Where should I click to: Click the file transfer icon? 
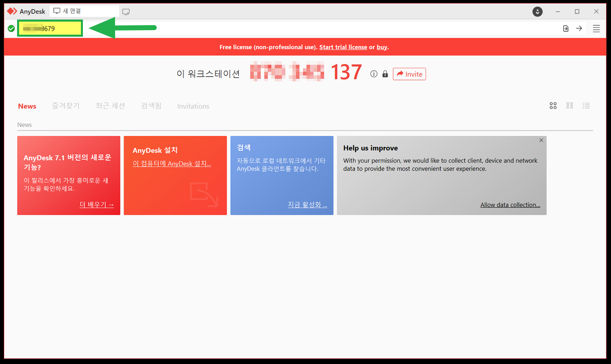pyautogui.click(x=566, y=29)
